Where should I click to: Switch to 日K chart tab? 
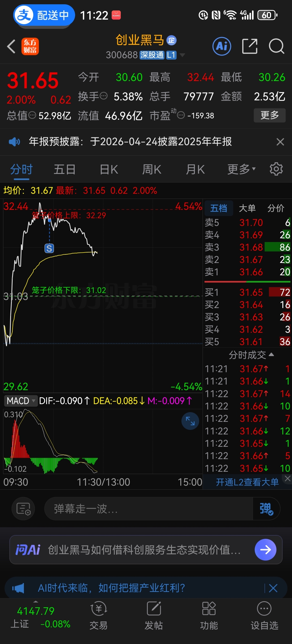[109, 170]
